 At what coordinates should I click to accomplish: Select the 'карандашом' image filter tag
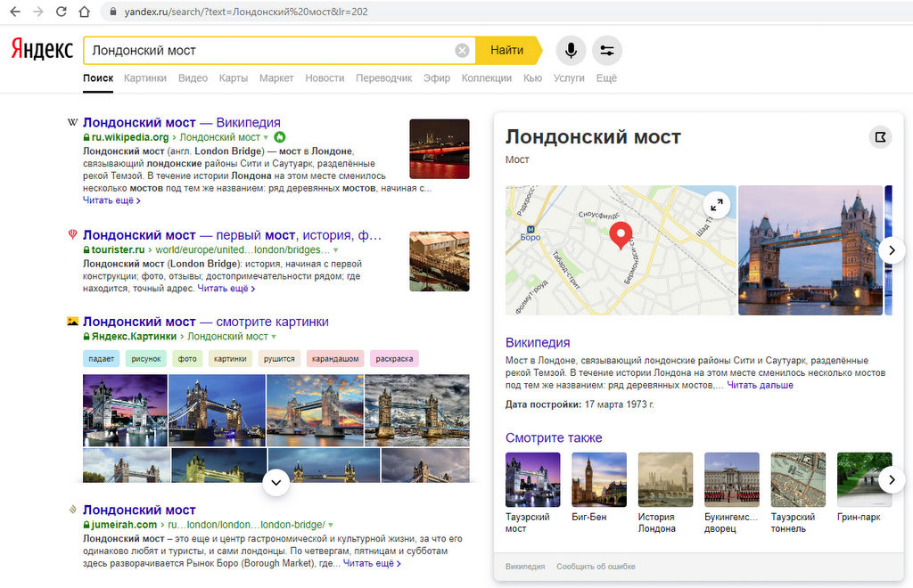tap(335, 359)
